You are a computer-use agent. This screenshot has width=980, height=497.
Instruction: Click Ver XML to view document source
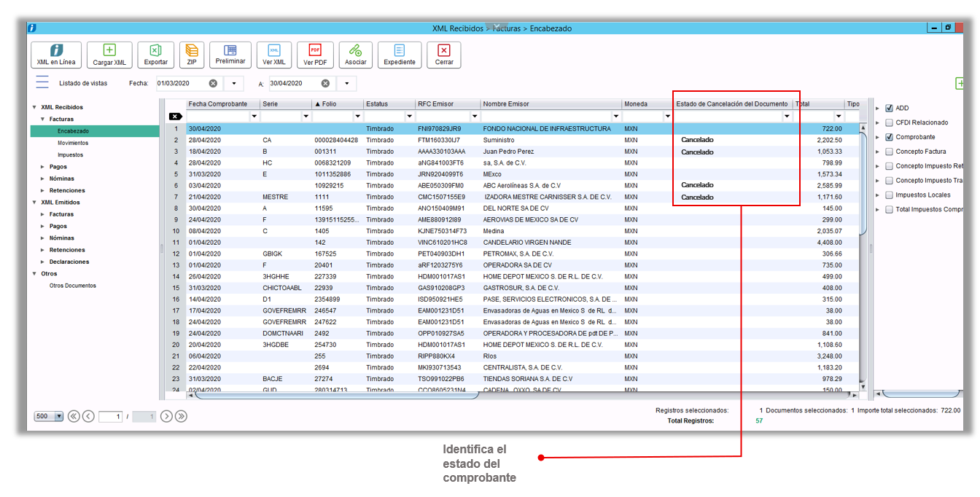[x=273, y=54]
